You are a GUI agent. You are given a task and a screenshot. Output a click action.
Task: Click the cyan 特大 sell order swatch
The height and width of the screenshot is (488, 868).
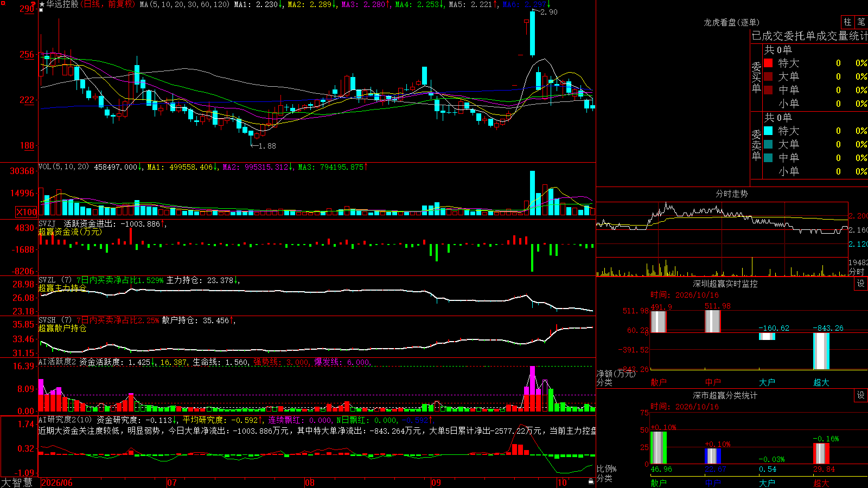[768, 131]
